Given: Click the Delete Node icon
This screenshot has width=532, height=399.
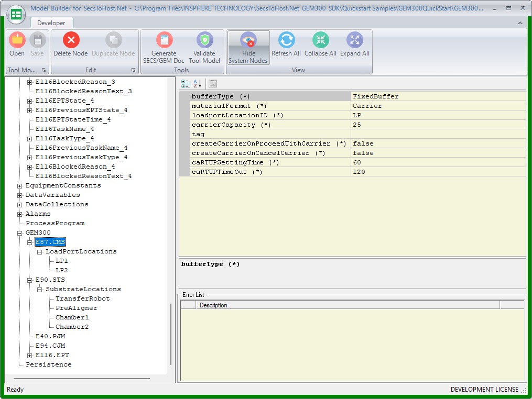Looking at the screenshot, I should tap(71, 40).
